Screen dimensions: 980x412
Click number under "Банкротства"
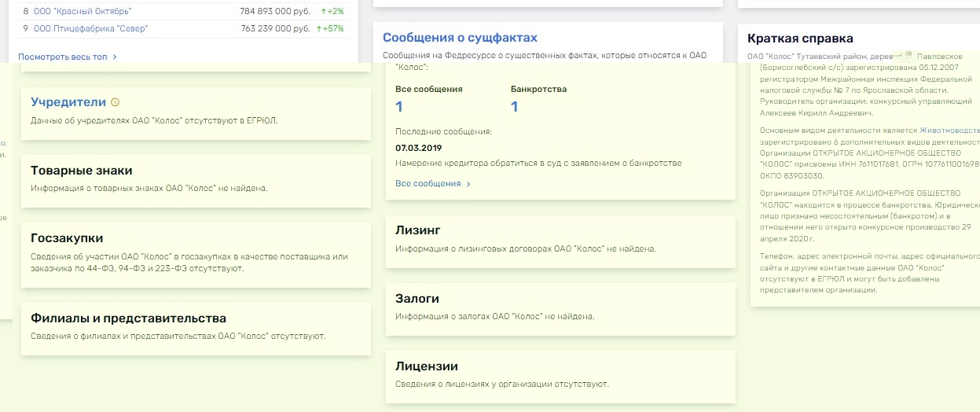[515, 107]
